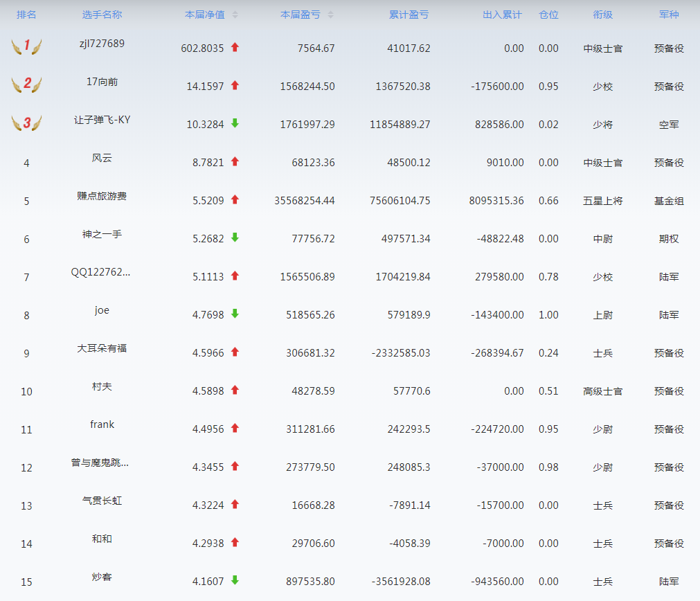Select 上尉 rank cell
The width and height of the screenshot is (700, 601).
[602, 315]
